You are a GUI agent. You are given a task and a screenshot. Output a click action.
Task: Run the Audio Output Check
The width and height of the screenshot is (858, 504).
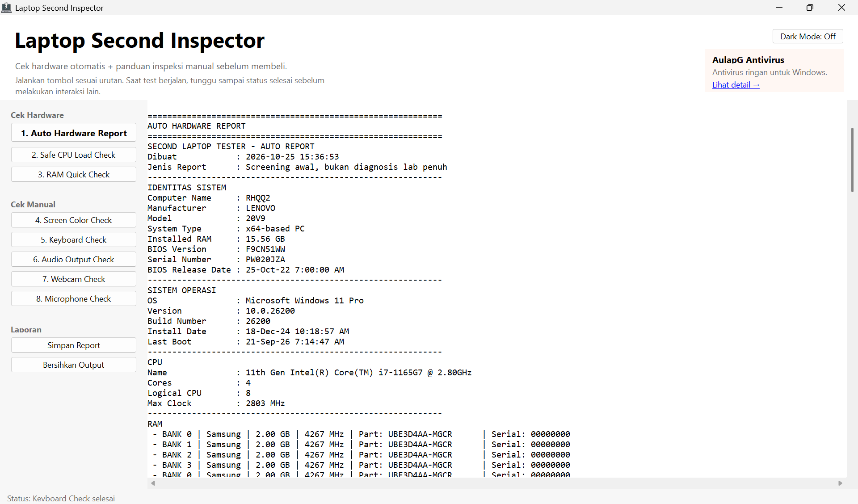pyautogui.click(x=74, y=260)
